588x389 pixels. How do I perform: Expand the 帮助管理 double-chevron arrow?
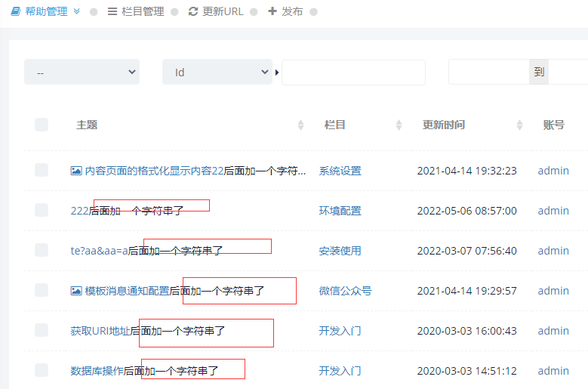76,11
